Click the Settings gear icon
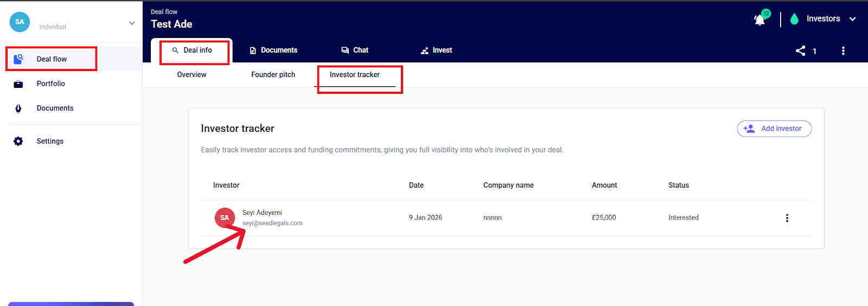868x306 pixels. 18,142
